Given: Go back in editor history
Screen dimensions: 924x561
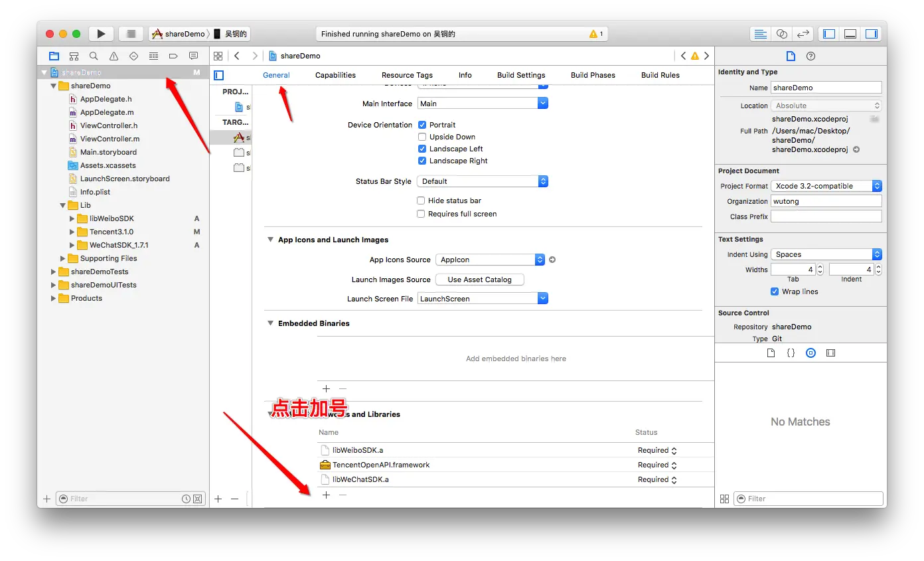Looking at the screenshot, I should 237,56.
